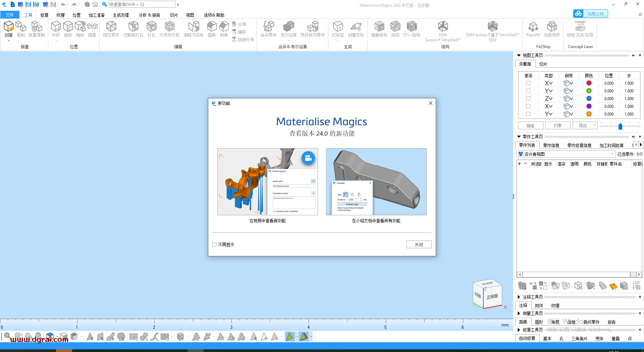Select 壳体转为零件 shells to parts tool
Image resolution: width=644 pixels, height=352 pixels.
(x=313, y=29)
